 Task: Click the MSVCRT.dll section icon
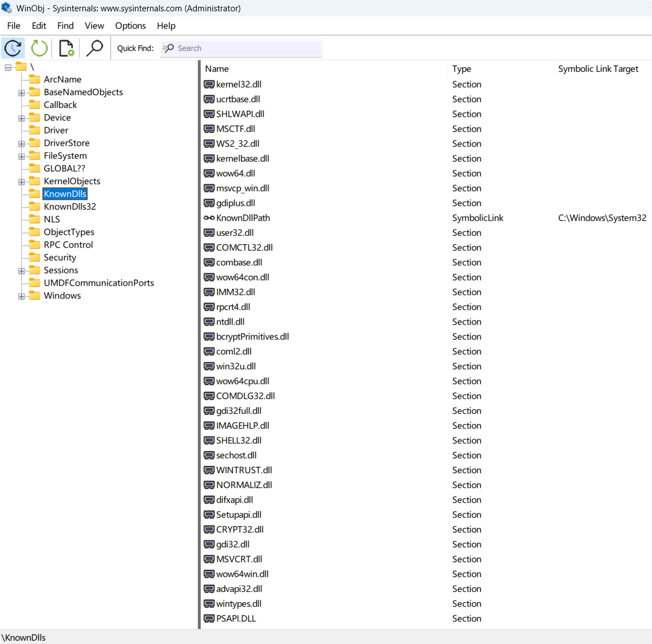tap(209, 559)
